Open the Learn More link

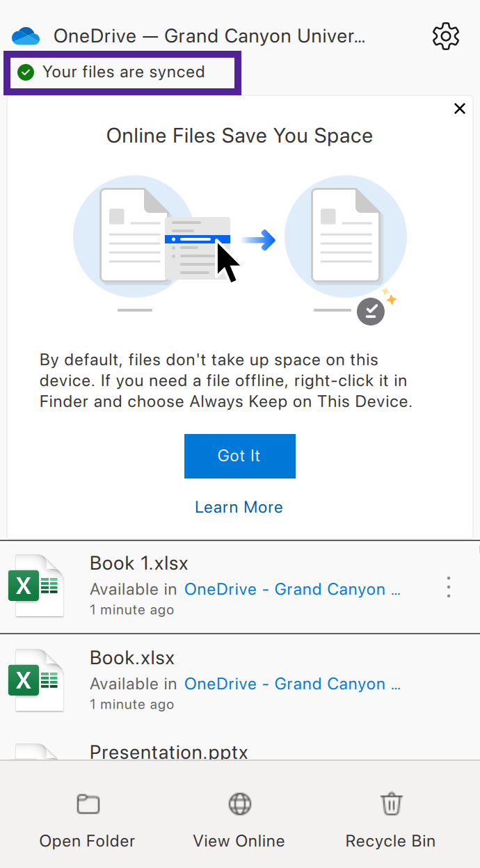pos(239,507)
